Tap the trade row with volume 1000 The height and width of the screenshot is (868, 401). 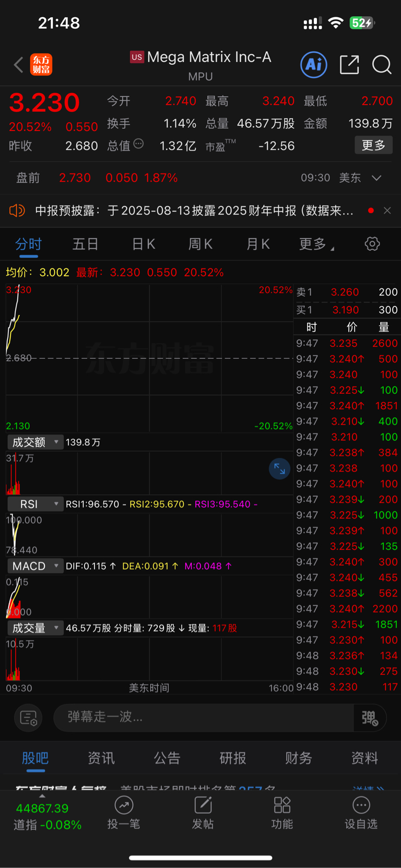pyautogui.click(x=347, y=515)
